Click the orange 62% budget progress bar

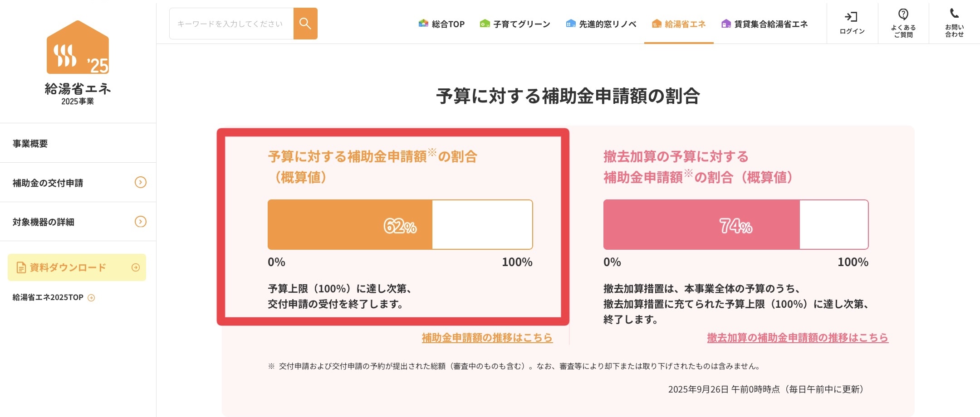(350, 225)
